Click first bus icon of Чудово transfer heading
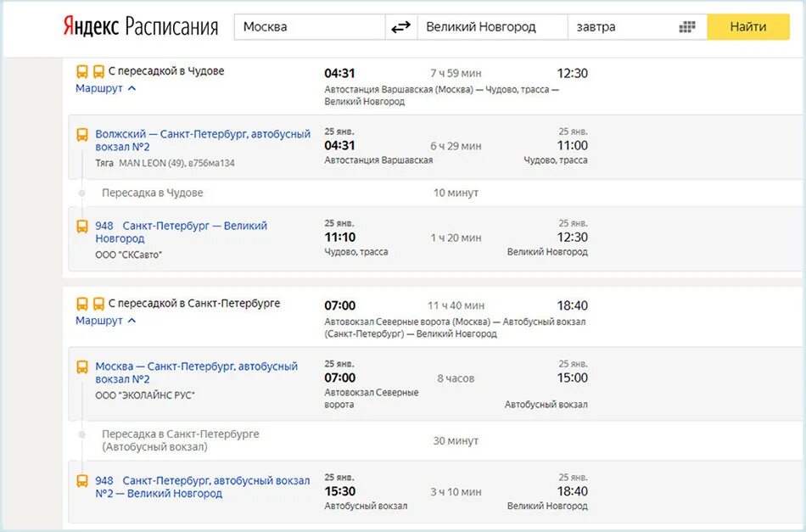The width and height of the screenshot is (806, 532). coord(82,71)
